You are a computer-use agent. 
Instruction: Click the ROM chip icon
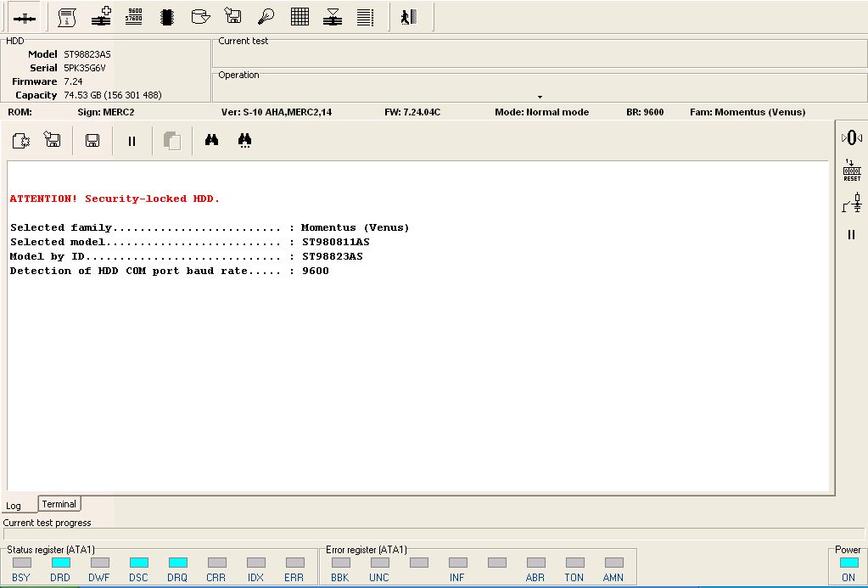click(166, 17)
